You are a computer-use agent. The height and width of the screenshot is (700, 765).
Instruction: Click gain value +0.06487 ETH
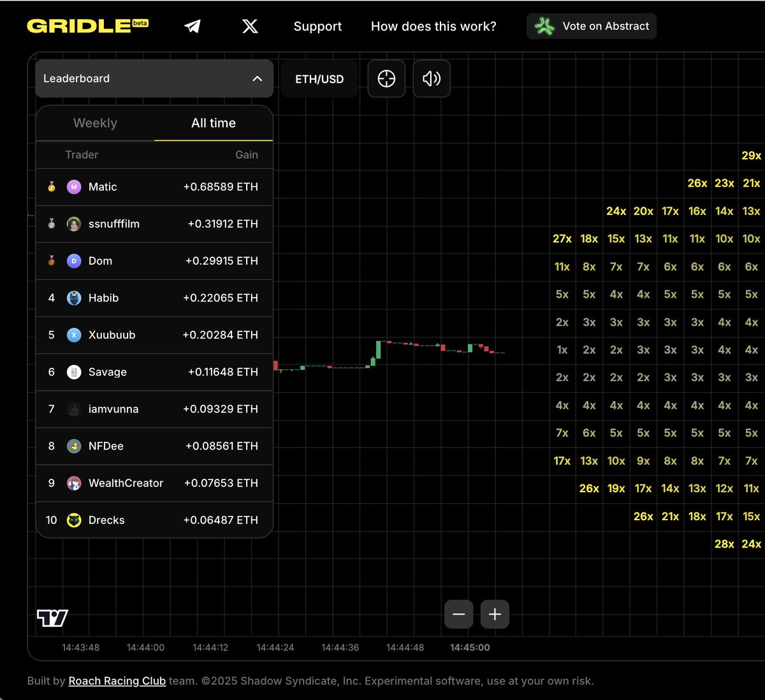point(221,520)
